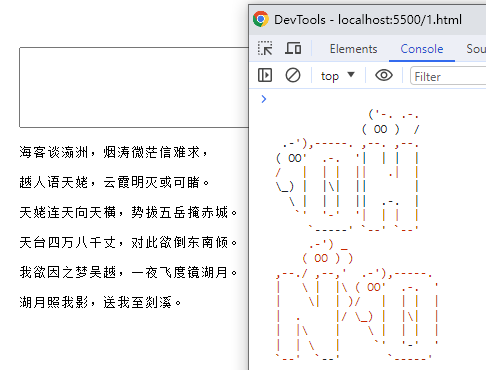Focus the console Filter field

[448, 76]
